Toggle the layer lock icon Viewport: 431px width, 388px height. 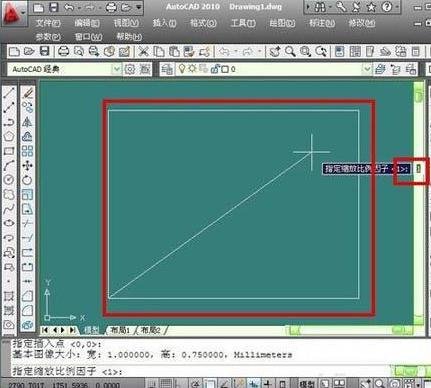(x=215, y=69)
